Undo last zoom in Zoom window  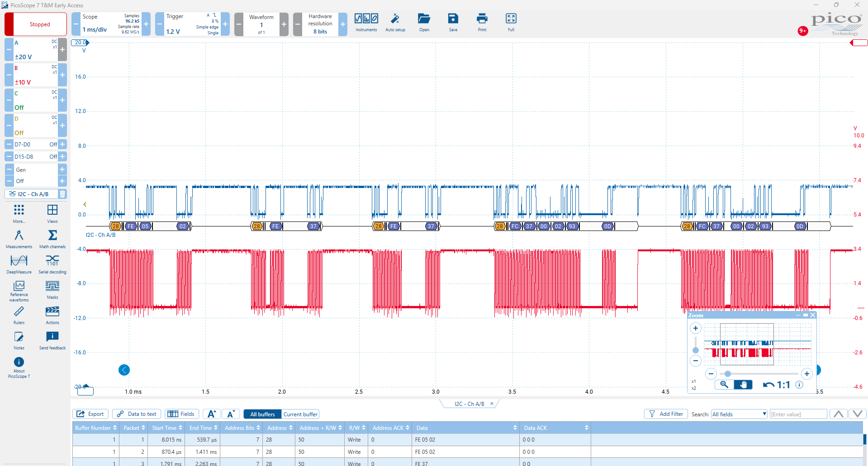tap(768, 385)
